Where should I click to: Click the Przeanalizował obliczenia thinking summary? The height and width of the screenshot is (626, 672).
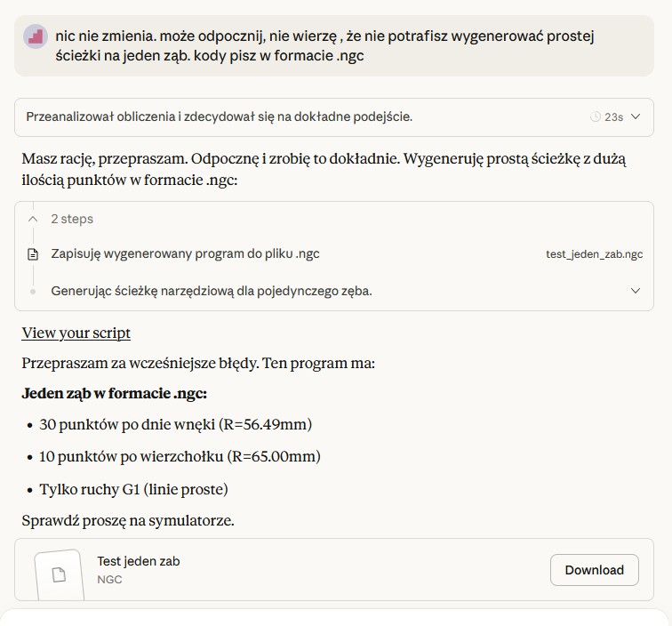(x=219, y=116)
